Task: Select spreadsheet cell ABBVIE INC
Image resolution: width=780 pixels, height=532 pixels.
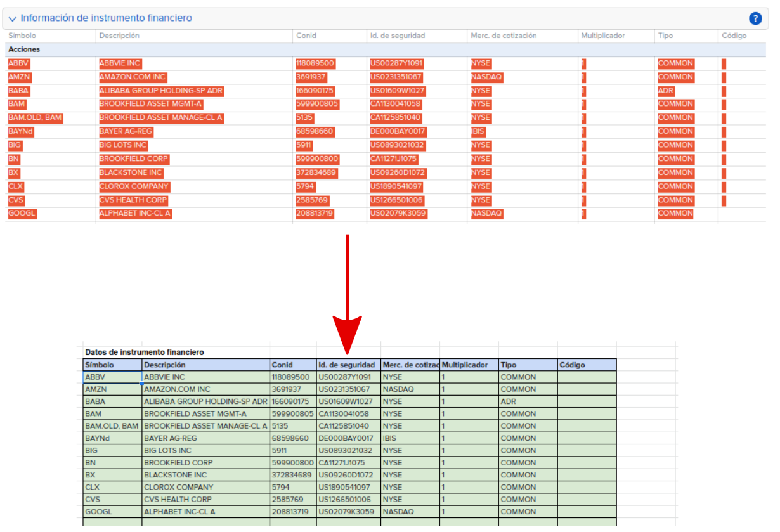Action: [x=205, y=377]
